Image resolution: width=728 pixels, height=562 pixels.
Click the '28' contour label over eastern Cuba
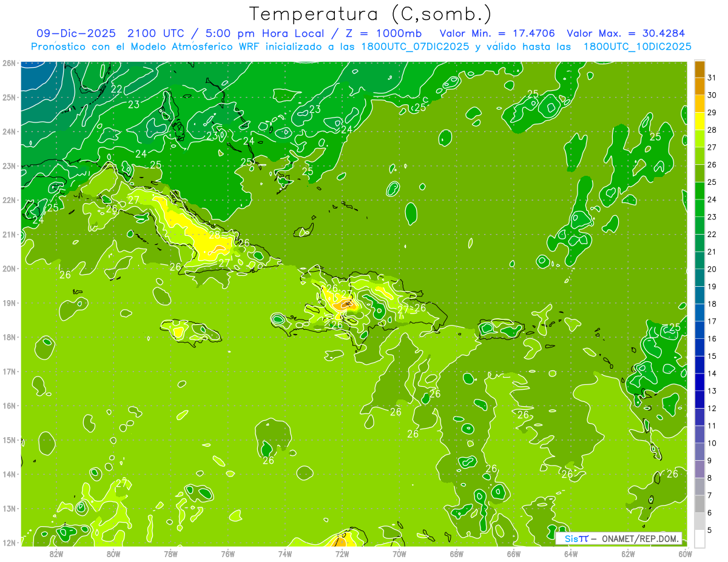215,234
